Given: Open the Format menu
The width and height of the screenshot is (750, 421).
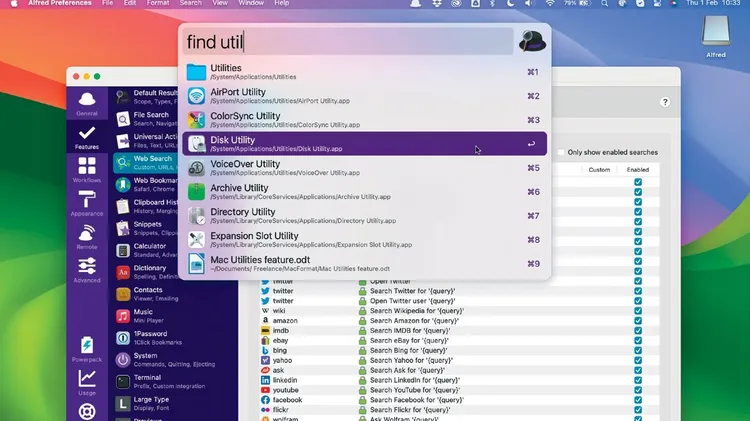Looking at the screenshot, I should pyautogui.click(x=158, y=3).
